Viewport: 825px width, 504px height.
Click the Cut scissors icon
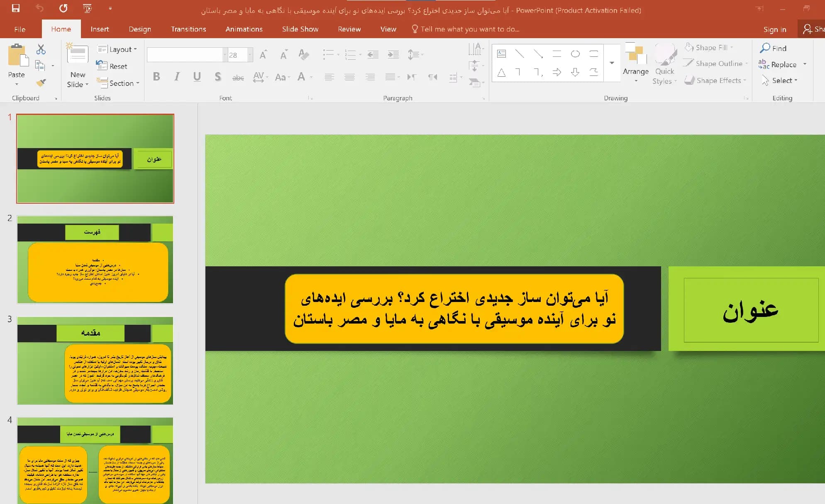[41, 49]
